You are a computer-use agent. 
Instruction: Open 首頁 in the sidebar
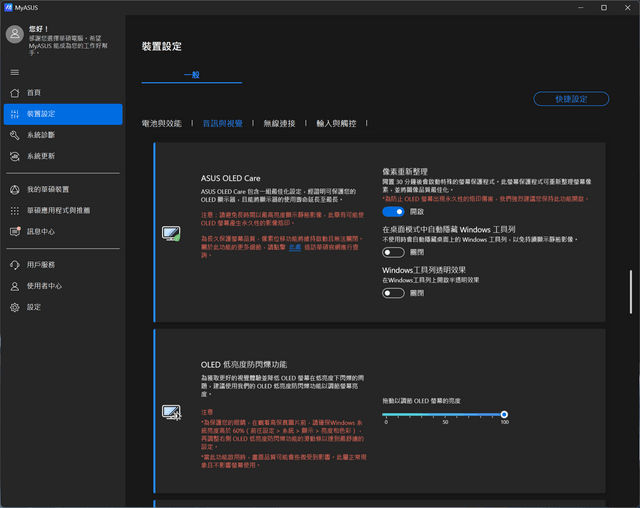coord(63,93)
